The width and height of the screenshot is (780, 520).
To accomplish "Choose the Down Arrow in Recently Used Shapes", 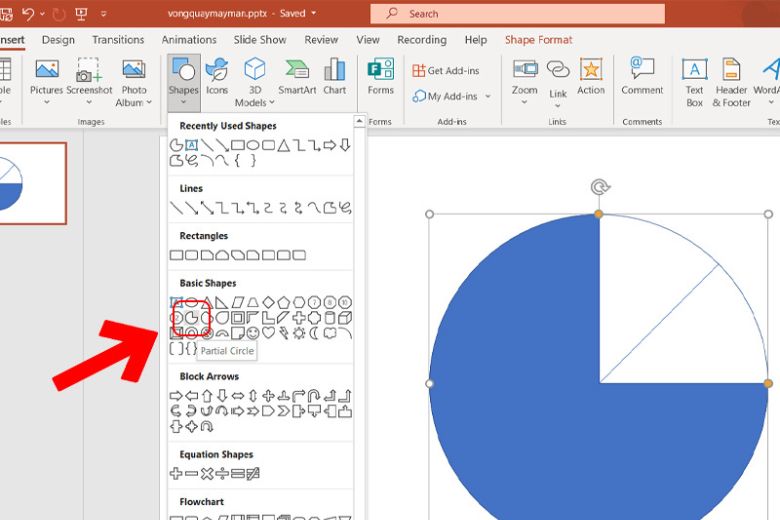I will click(345, 145).
